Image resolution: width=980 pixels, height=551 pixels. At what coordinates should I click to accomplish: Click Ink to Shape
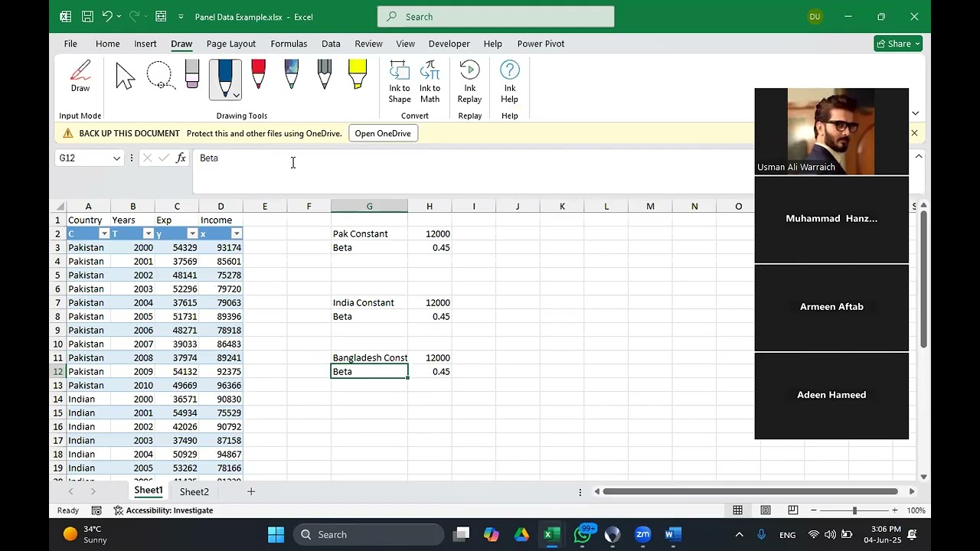pos(400,82)
